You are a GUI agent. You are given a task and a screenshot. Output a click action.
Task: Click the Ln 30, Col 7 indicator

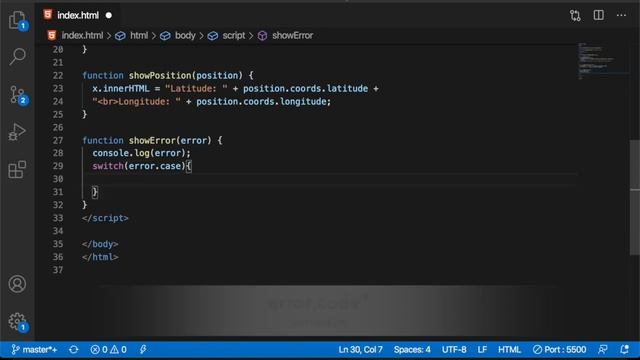tap(360, 349)
